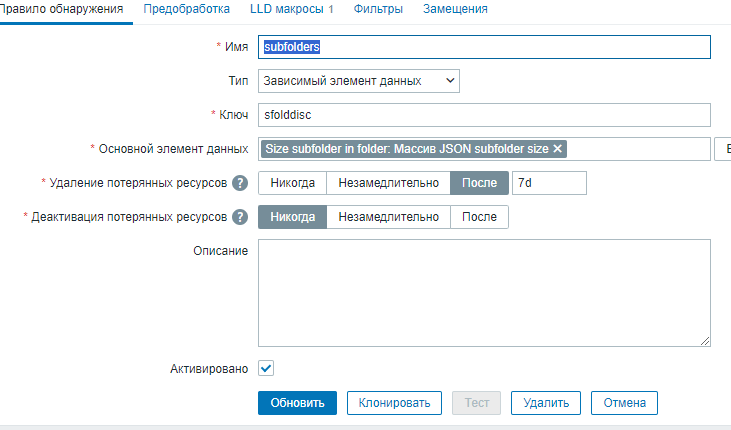Open help icon for lost resources deletion
The height and width of the screenshot is (430, 731).
coord(240,183)
